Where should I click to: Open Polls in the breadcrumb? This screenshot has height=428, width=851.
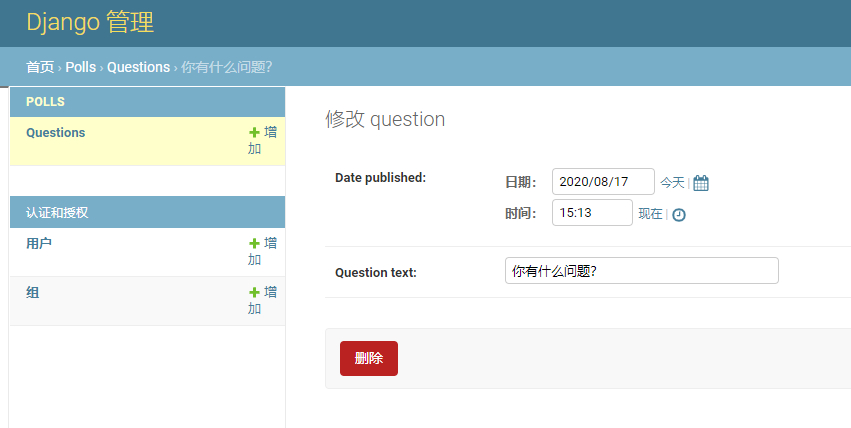[81, 67]
